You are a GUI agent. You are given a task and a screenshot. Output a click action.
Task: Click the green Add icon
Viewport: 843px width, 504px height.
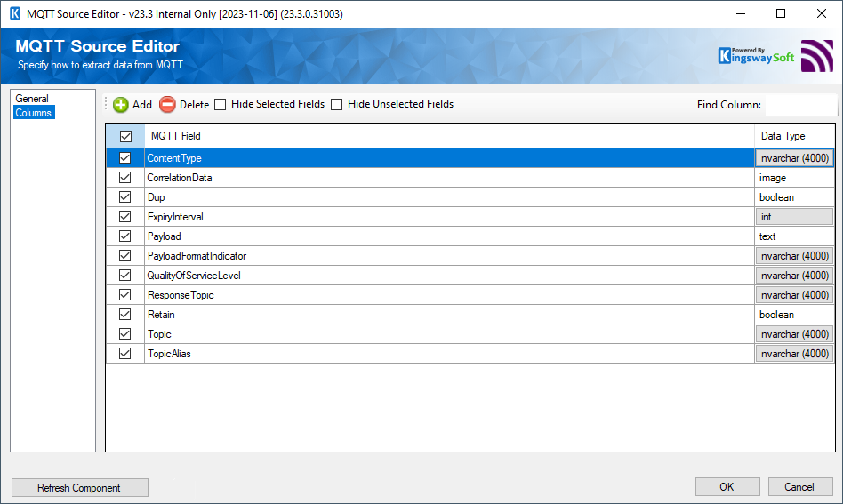click(x=121, y=104)
